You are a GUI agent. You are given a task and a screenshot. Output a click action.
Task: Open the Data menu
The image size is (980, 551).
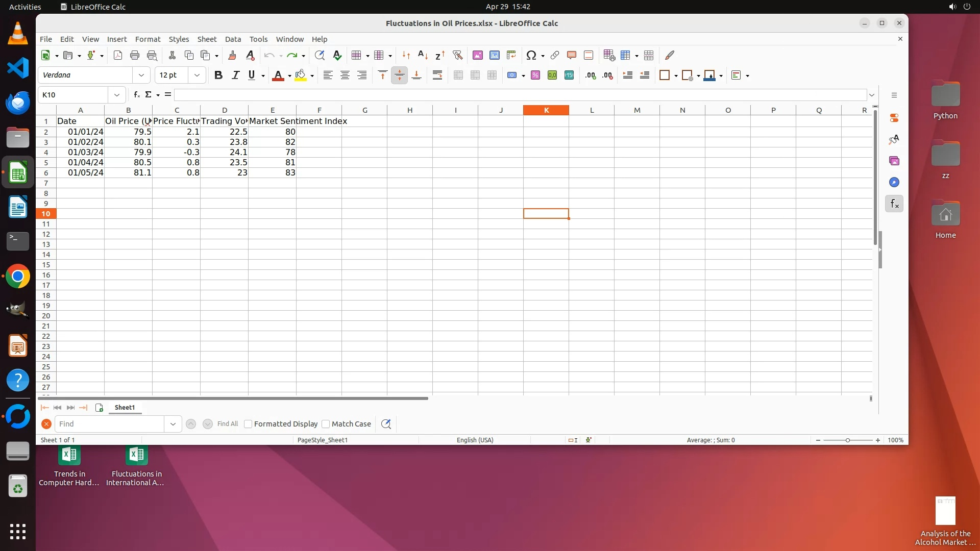(x=233, y=39)
